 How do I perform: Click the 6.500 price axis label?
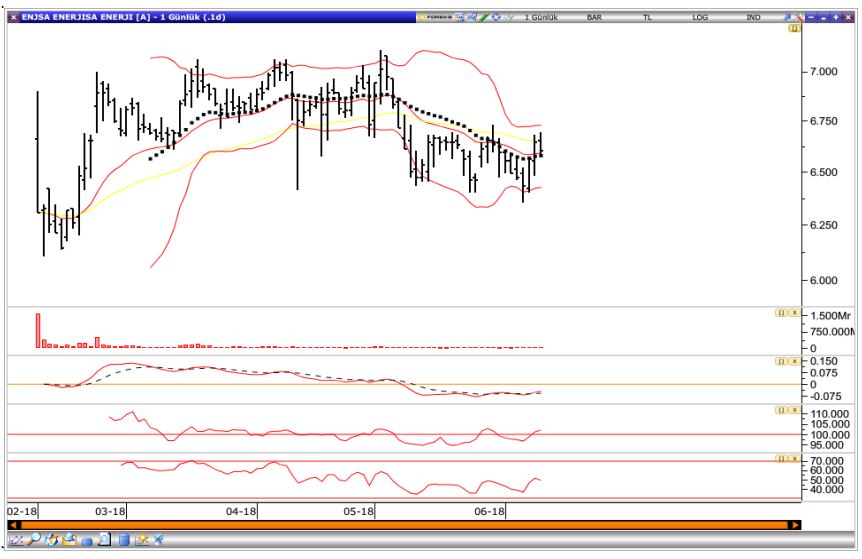coord(823,172)
